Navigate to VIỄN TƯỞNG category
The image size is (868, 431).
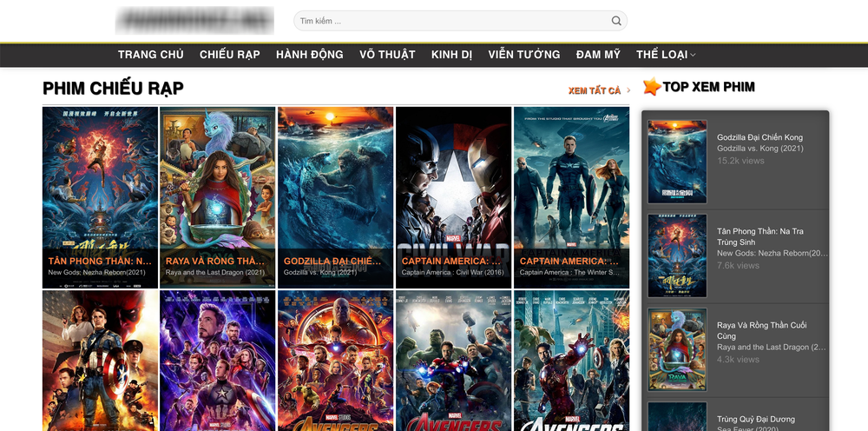pos(523,54)
